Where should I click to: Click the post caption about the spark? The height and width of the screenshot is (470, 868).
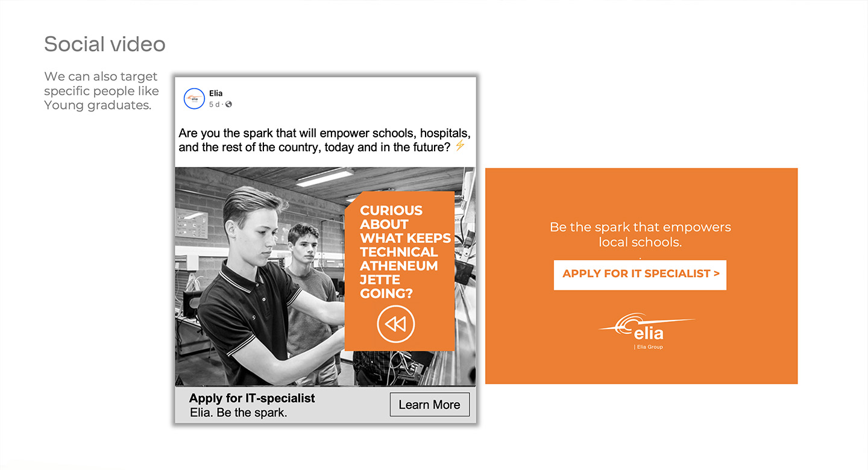[324, 140]
